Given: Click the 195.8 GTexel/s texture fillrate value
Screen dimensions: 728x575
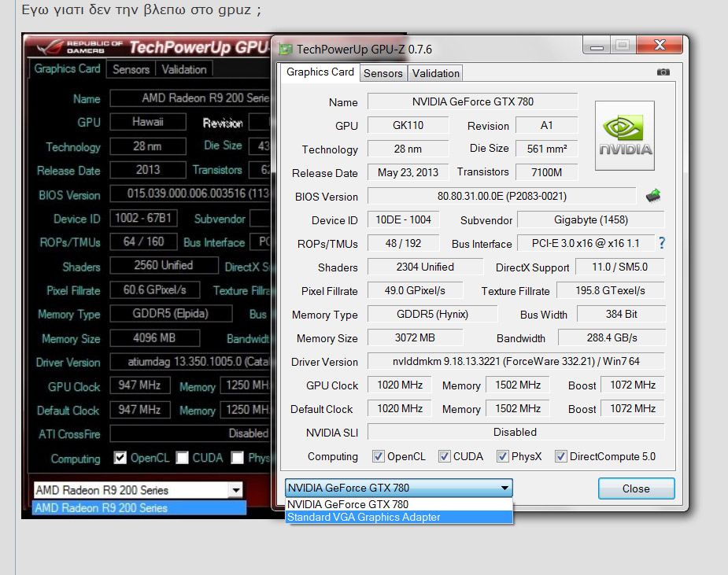Looking at the screenshot, I should point(610,290).
